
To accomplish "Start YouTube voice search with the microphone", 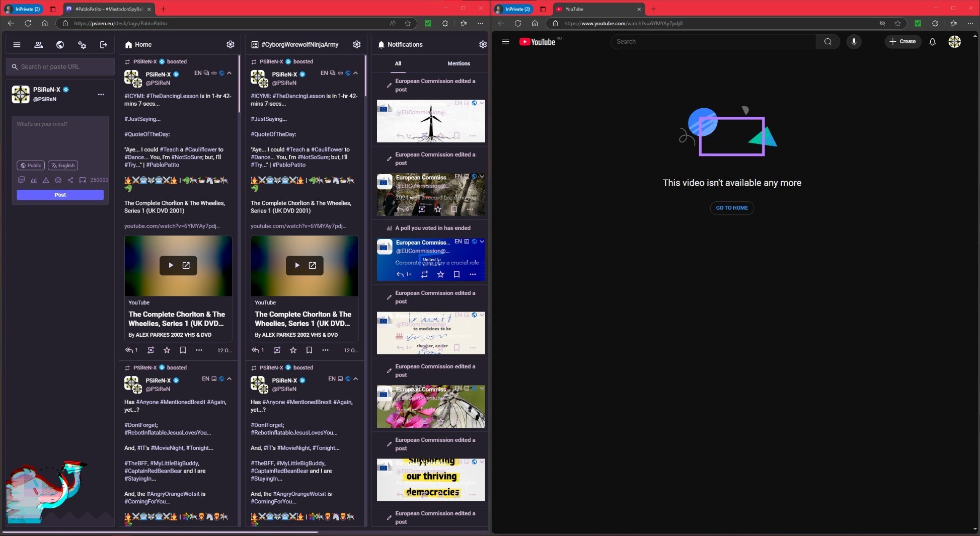I will click(x=854, y=42).
